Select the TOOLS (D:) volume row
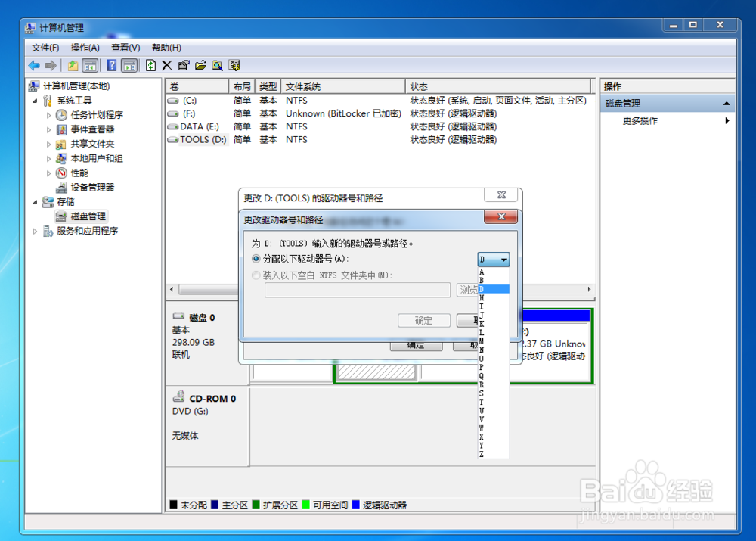756x541 pixels. coord(379,139)
